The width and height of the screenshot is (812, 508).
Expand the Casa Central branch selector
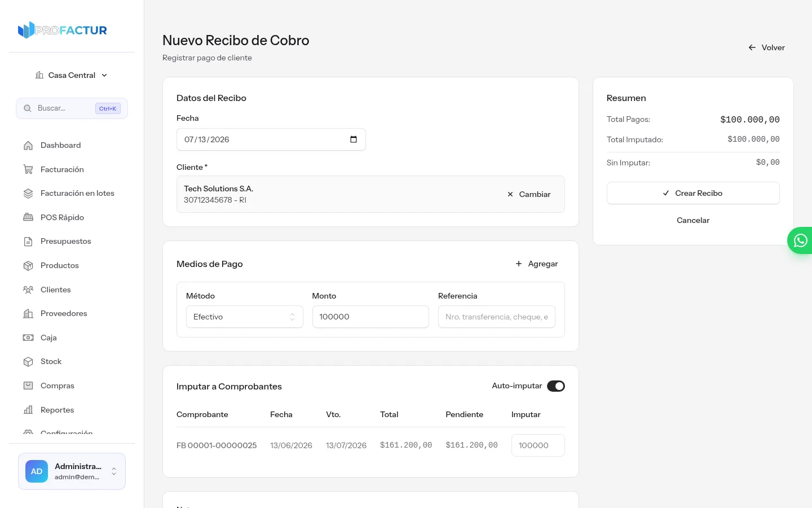coord(72,75)
